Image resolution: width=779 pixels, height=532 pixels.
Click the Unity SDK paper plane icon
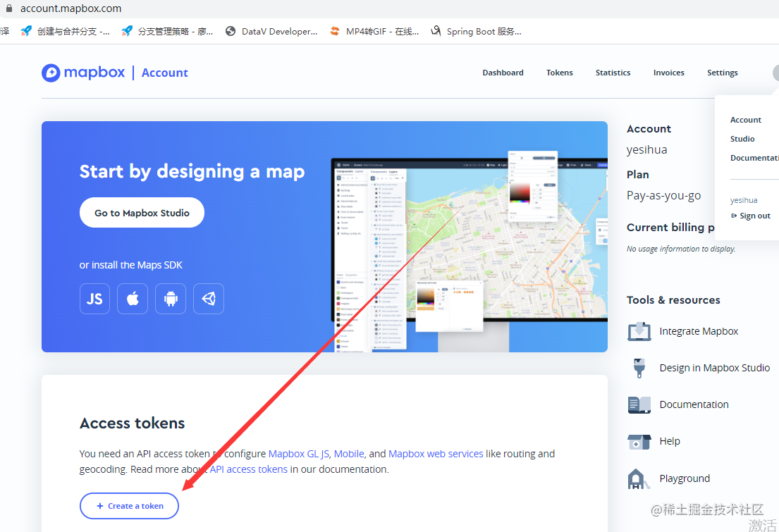(x=209, y=298)
